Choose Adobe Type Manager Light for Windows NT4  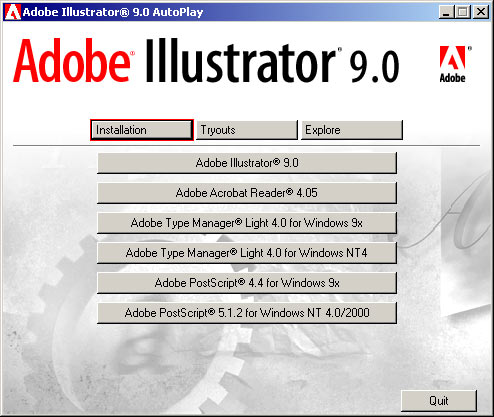coord(247,253)
